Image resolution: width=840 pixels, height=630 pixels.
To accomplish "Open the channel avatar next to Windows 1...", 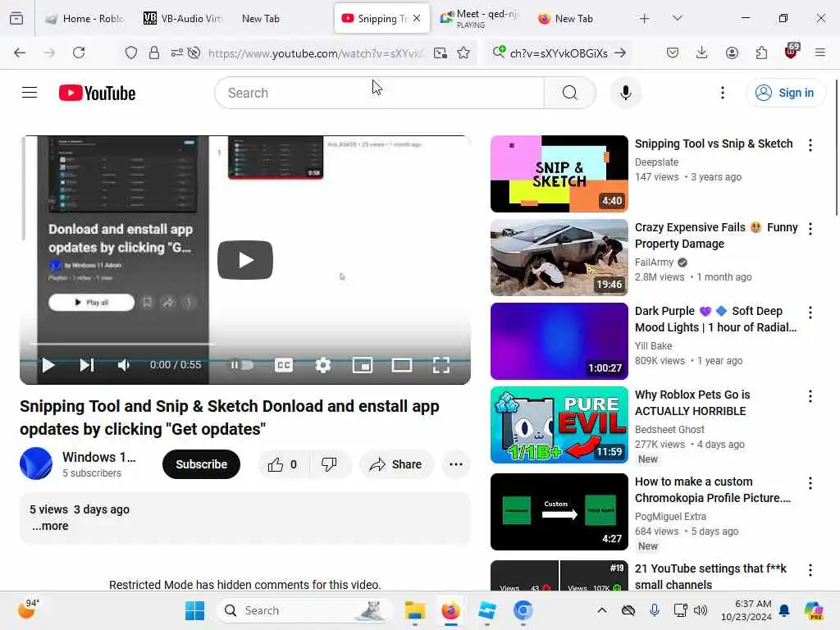I will (x=36, y=463).
